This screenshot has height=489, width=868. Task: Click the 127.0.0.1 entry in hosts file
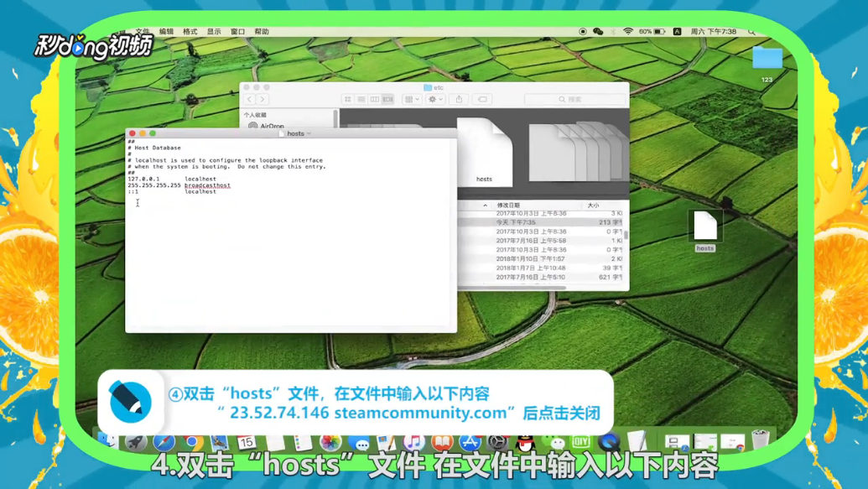[x=143, y=179]
